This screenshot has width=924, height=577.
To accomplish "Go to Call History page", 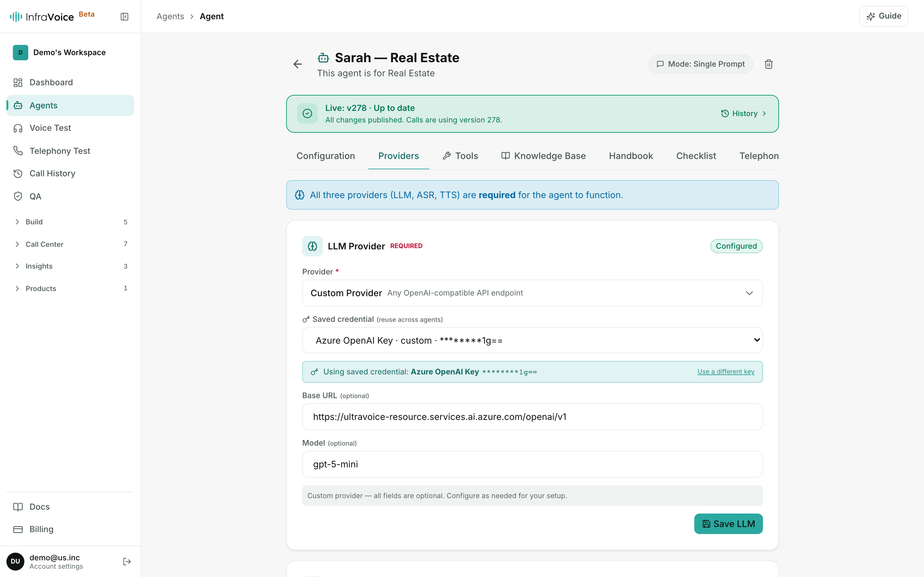I will (70, 173).
